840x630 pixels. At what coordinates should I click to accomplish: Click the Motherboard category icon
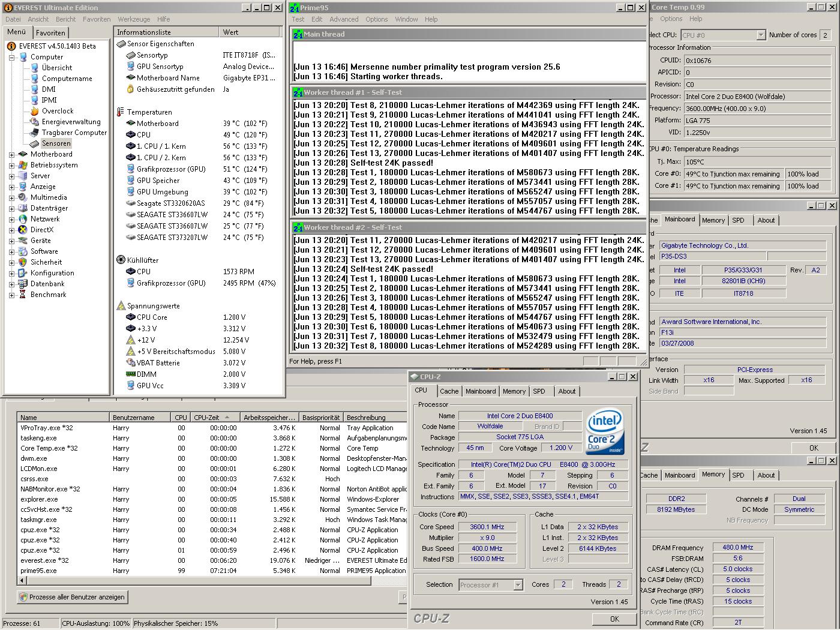pyautogui.click(x=23, y=154)
